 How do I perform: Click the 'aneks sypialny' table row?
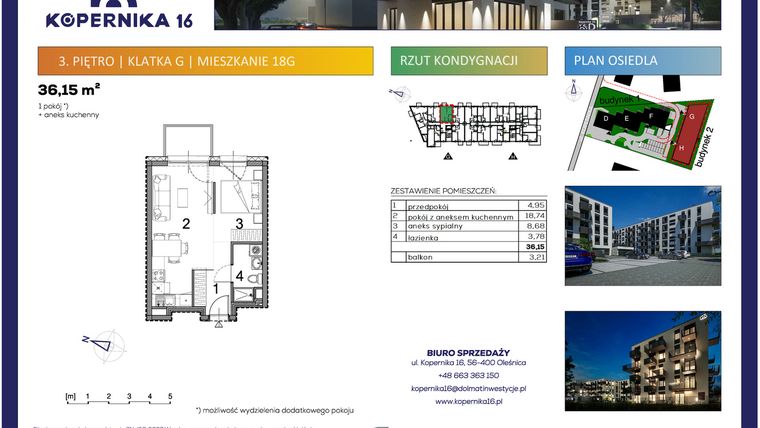pos(469,226)
